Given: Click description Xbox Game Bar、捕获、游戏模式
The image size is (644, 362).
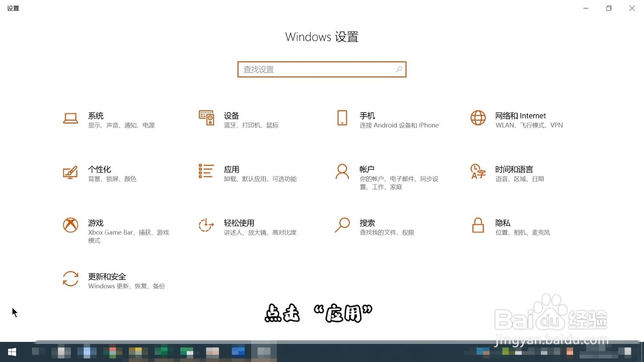Looking at the screenshot, I should [x=129, y=237].
